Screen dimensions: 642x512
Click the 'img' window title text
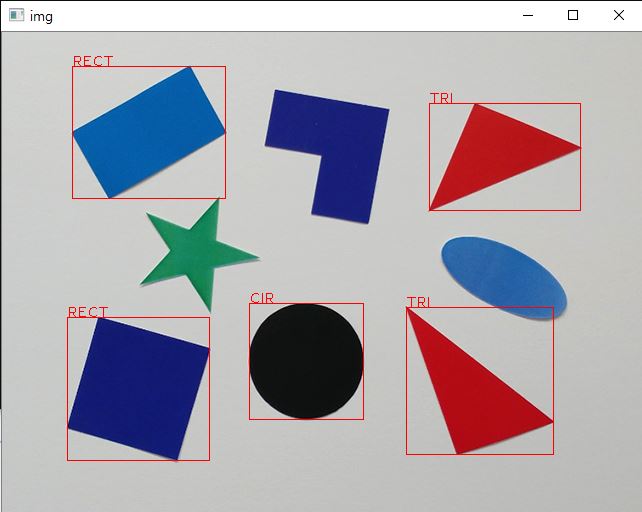[41, 16]
